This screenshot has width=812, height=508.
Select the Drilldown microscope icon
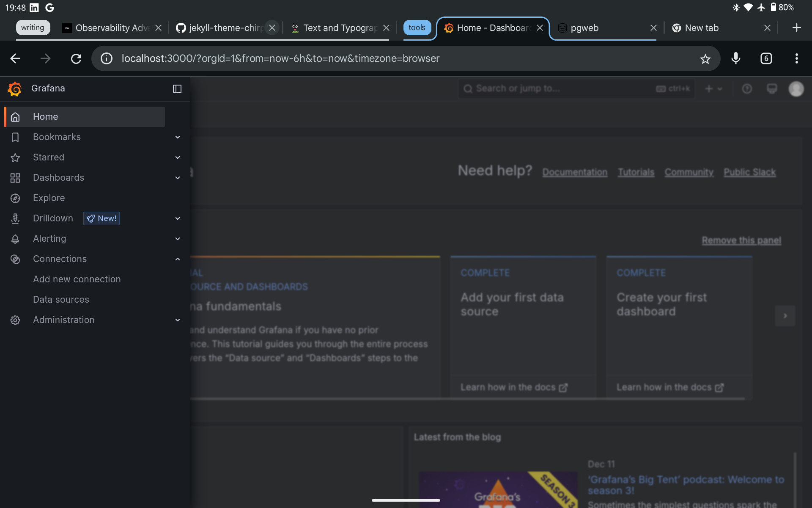(15, 218)
